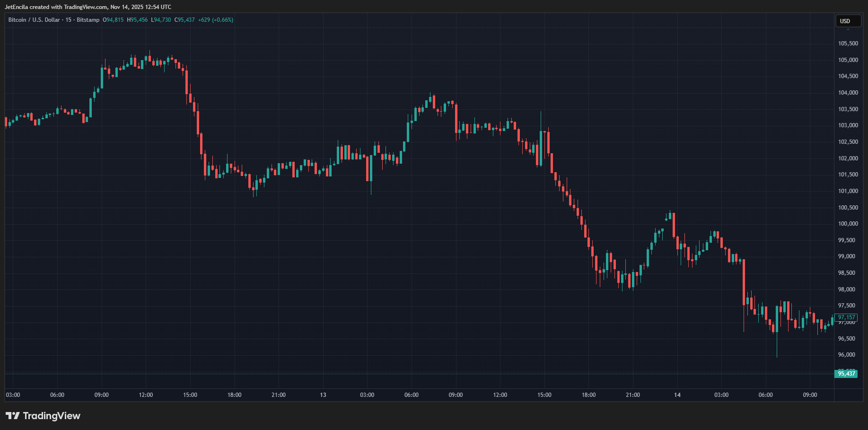Click the outlined 97,157 price label

(846, 317)
